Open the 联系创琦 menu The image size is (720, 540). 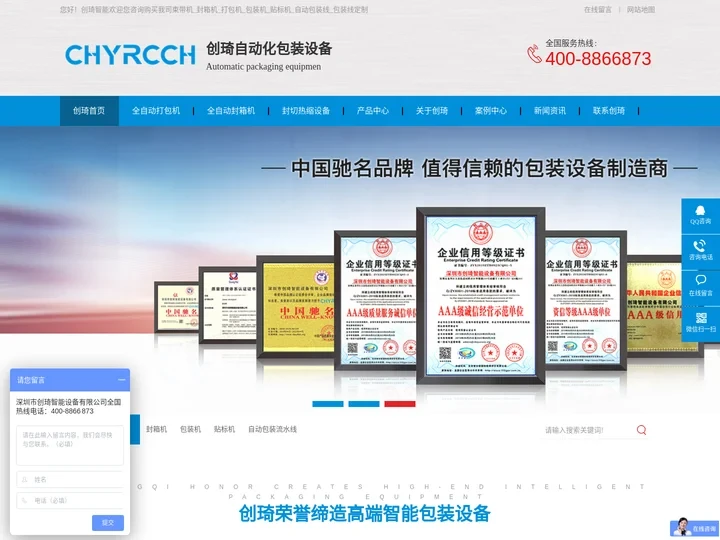click(x=608, y=111)
